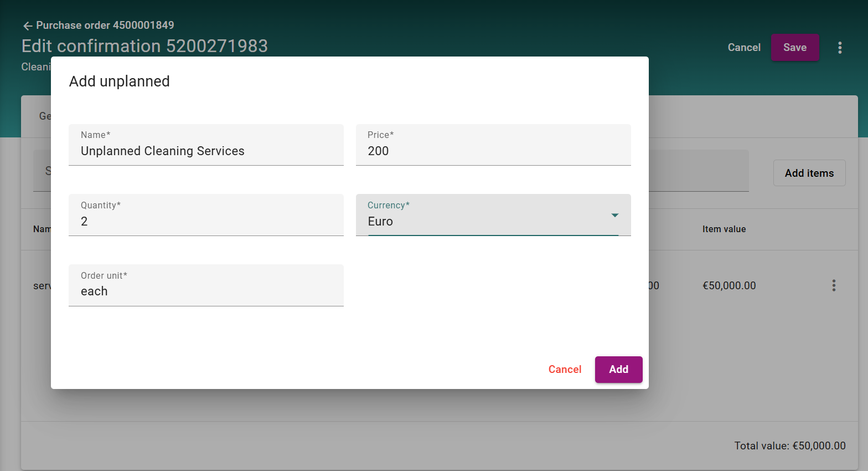868x471 pixels.
Task: Click the Item value column header
Action: 724,229
